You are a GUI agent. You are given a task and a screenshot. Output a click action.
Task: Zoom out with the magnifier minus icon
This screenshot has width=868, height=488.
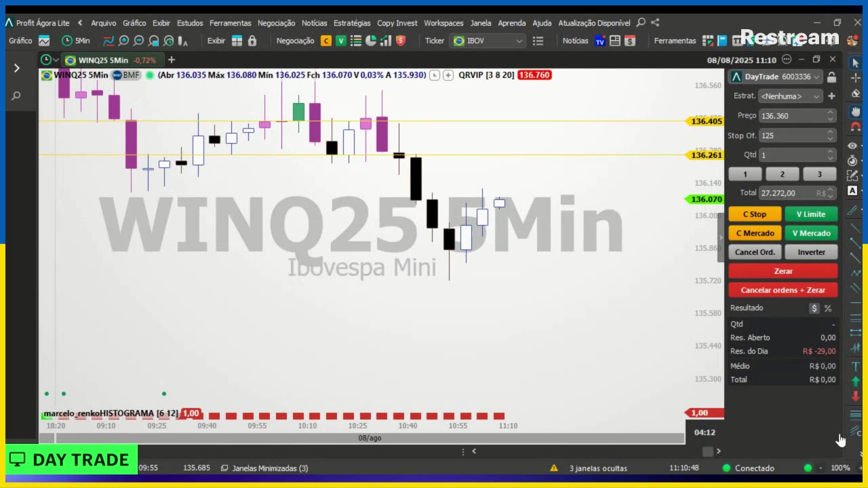tap(139, 41)
